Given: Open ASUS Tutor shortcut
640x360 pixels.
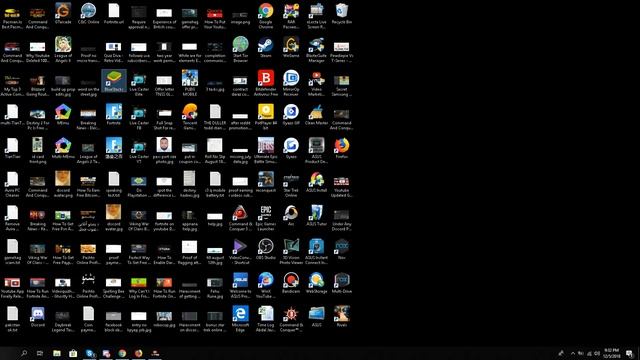Looking at the screenshot, I should click(x=316, y=216).
